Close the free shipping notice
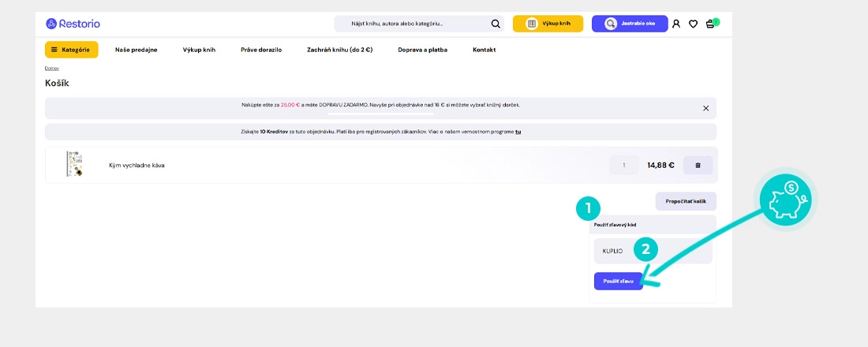Screen dimensions: 868x347 pyautogui.click(x=705, y=109)
